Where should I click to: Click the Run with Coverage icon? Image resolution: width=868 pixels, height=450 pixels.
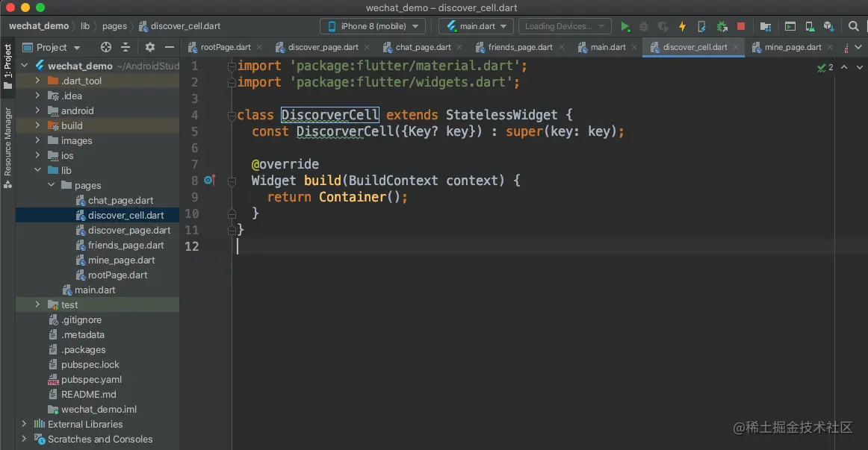tap(663, 27)
